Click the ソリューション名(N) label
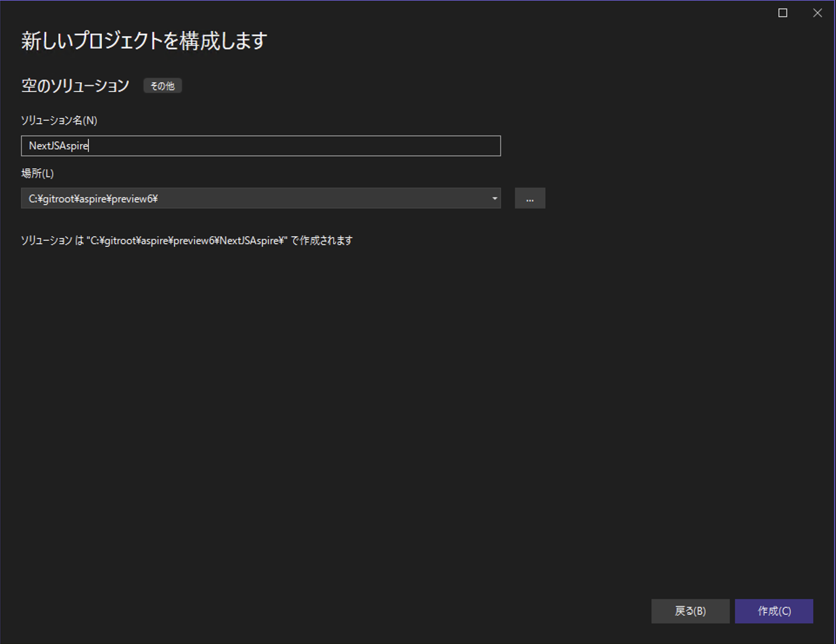The width and height of the screenshot is (836, 644). pyautogui.click(x=59, y=121)
